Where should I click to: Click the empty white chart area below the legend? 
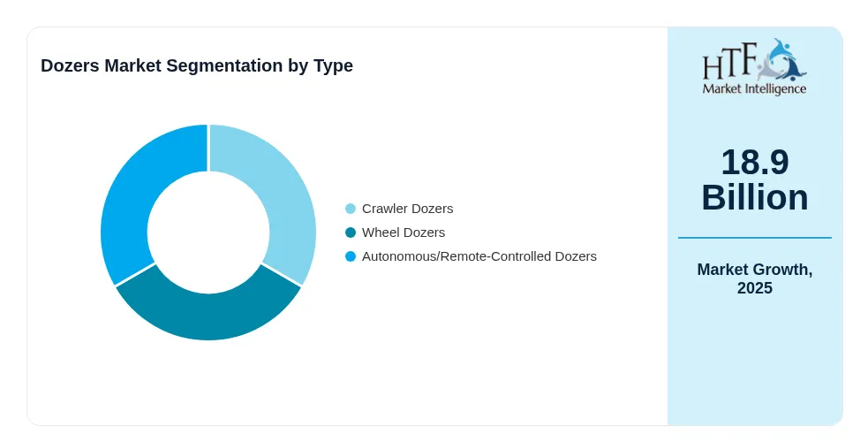point(471,343)
